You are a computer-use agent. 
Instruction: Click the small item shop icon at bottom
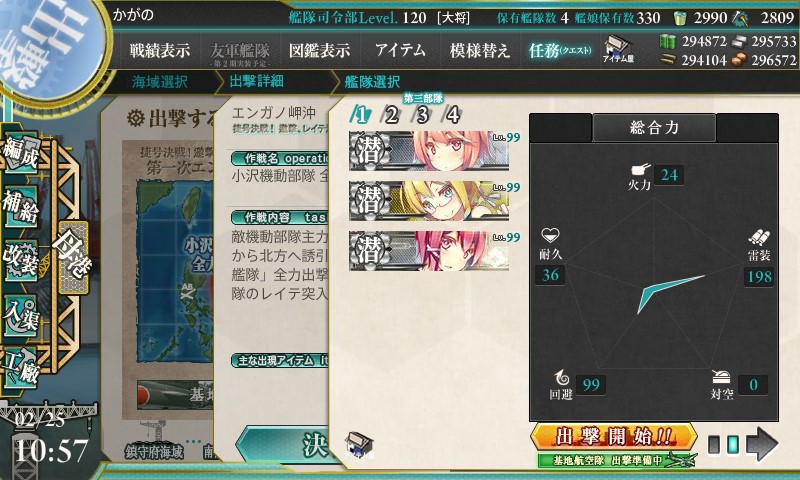pyautogui.click(x=359, y=444)
